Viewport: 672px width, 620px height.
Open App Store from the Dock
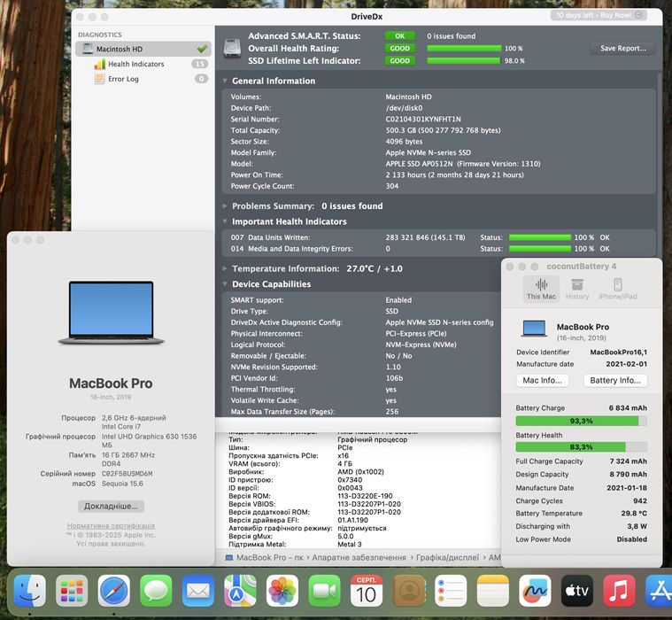[x=659, y=591]
